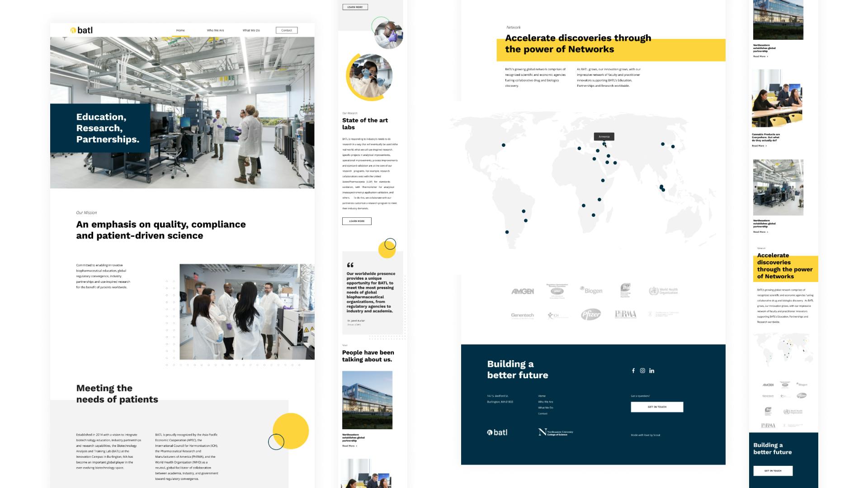Screen dimensions: 868x488
Task: Open building thumbnail under People have been talking
Action: [x=367, y=400]
